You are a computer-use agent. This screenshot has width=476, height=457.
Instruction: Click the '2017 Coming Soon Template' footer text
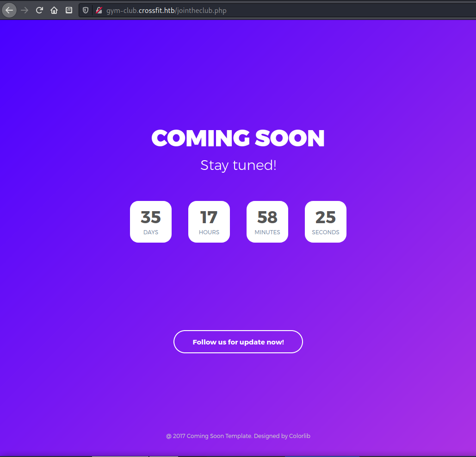tap(212, 436)
